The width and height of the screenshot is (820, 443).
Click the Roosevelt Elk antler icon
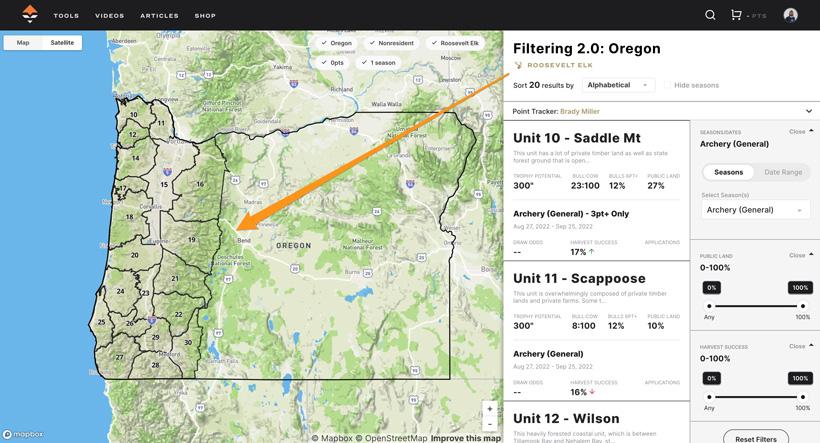point(518,65)
